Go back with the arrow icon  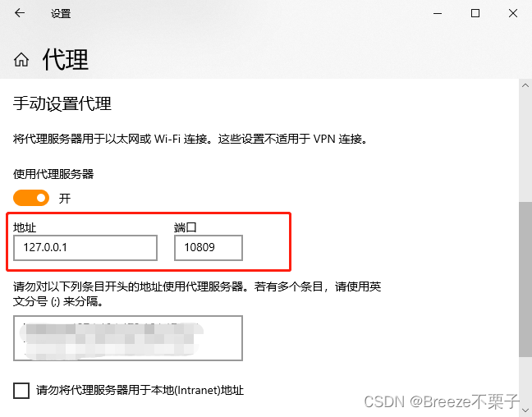tap(20, 13)
